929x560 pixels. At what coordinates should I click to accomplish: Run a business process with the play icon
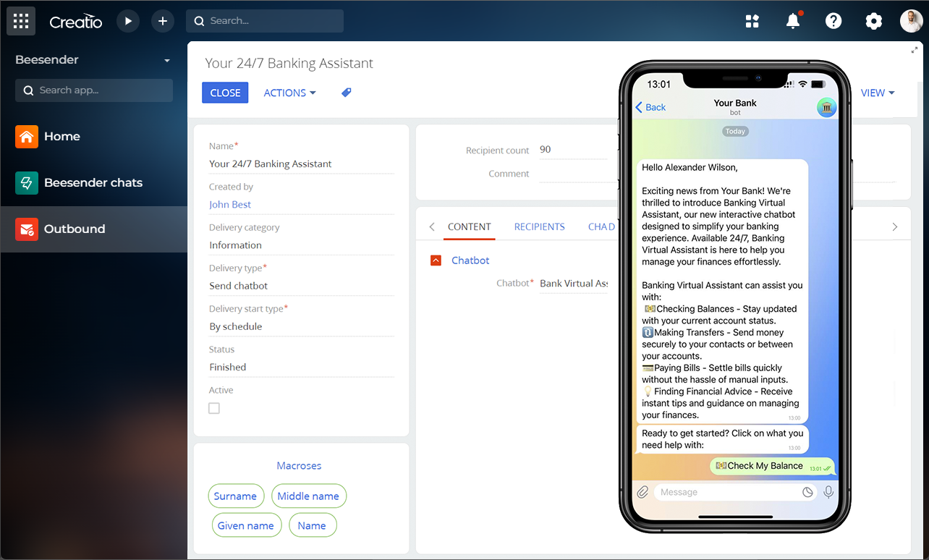(x=127, y=21)
